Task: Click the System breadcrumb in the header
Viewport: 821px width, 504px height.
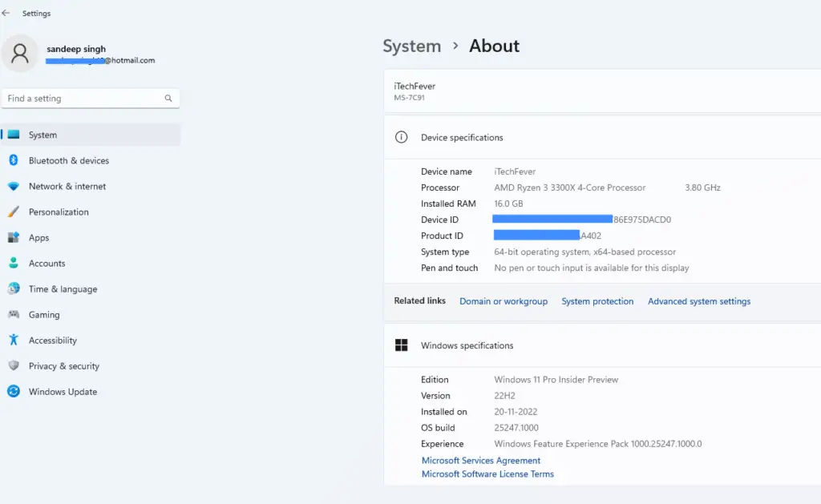Action: (411, 46)
